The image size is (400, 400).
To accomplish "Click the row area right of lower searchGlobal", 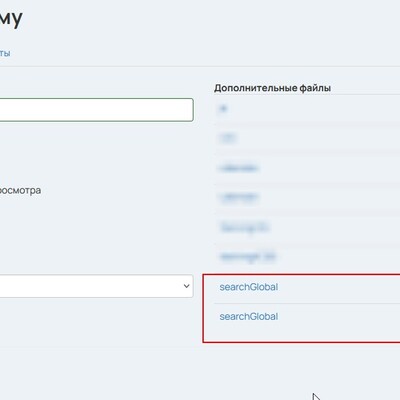I will point(339,316).
